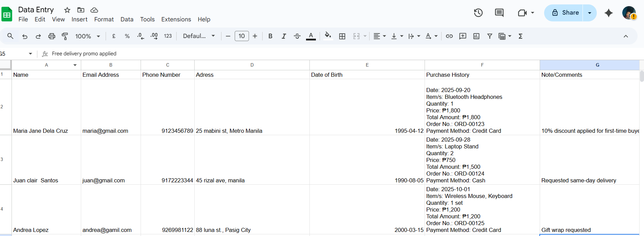
Task: Select the cell containing juan@gmail.com
Action: (x=111, y=180)
